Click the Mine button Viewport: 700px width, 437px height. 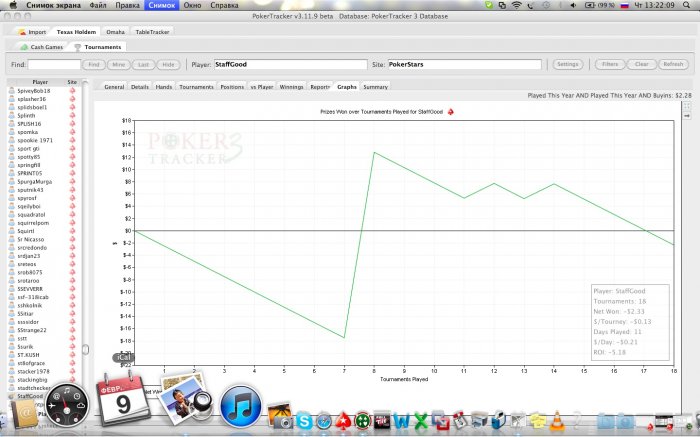118,64
